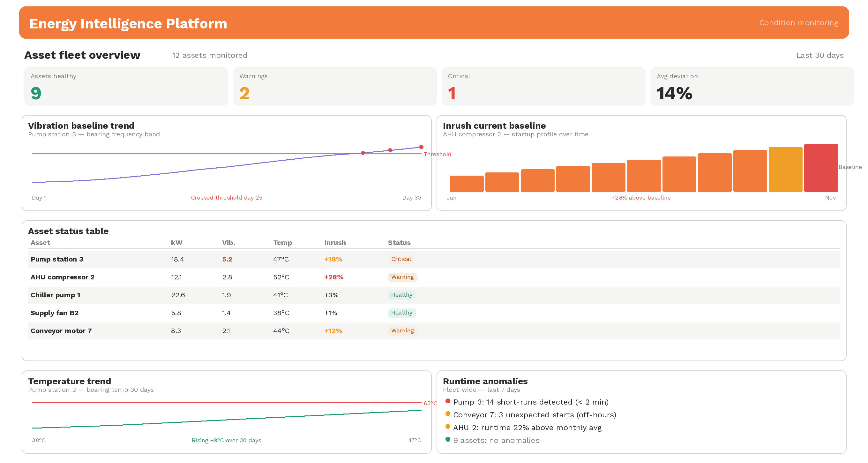This screenshot has height=463, width=868.
Task: Toggle the Healthy badge for Chiller pump 1
Action: point(402,295)
